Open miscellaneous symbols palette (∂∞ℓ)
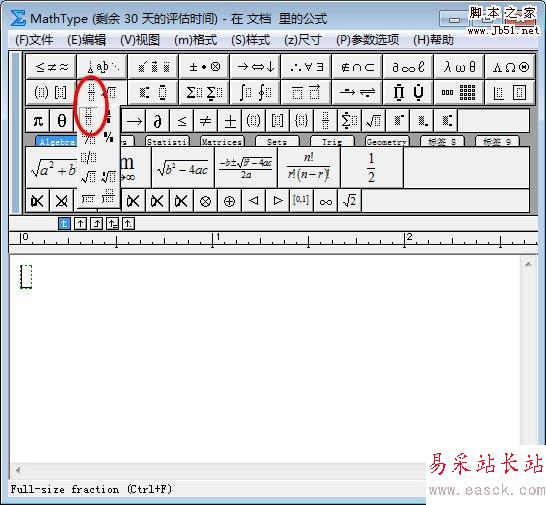This screenshot has height=505, width=546. (408, 66)
